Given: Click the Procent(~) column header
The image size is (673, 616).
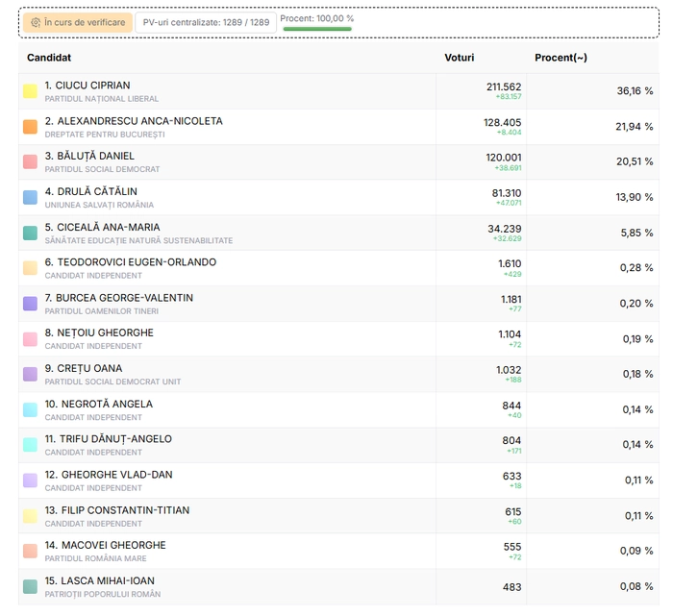Looking at the screenshot, I should (561, 58).
